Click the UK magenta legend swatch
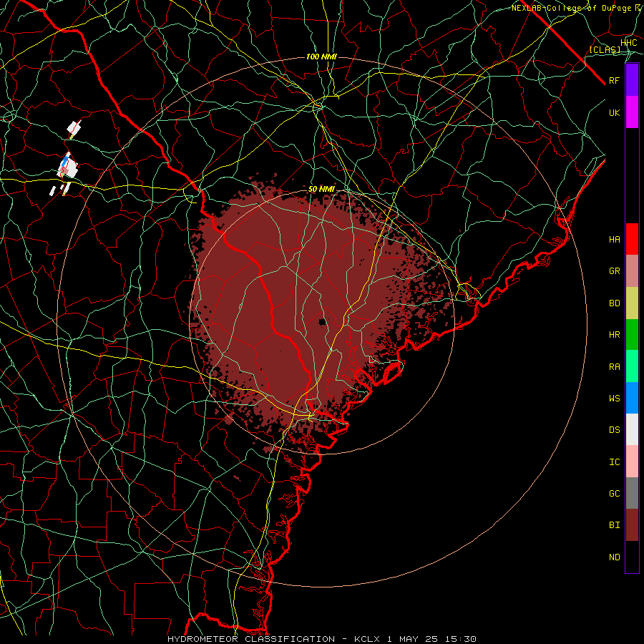 [x=632, y=112]
